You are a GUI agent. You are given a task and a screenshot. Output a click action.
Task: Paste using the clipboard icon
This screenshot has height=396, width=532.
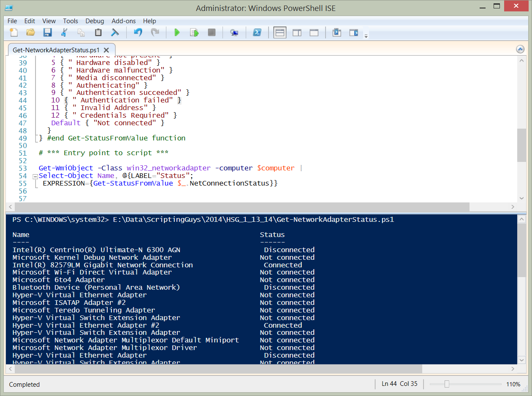click(x=98, y=32)
